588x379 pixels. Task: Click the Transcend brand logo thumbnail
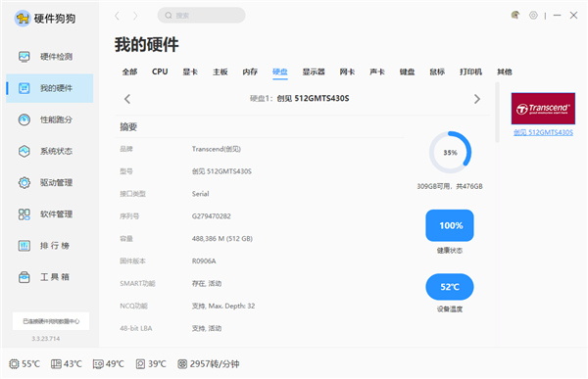point(543,109)
